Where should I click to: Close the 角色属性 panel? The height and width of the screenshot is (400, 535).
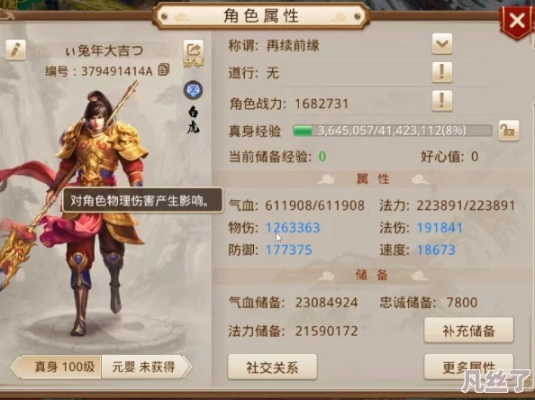tap(517, 21)
